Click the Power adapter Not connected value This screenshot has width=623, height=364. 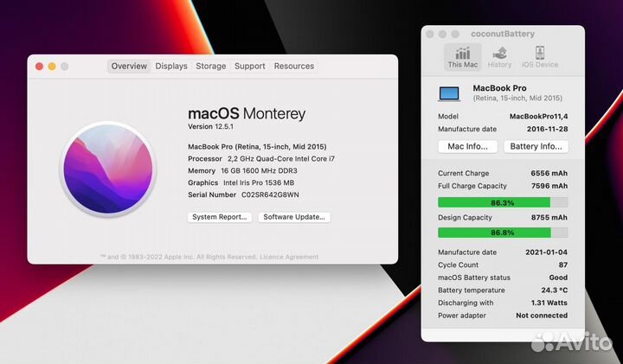(542, 316)
